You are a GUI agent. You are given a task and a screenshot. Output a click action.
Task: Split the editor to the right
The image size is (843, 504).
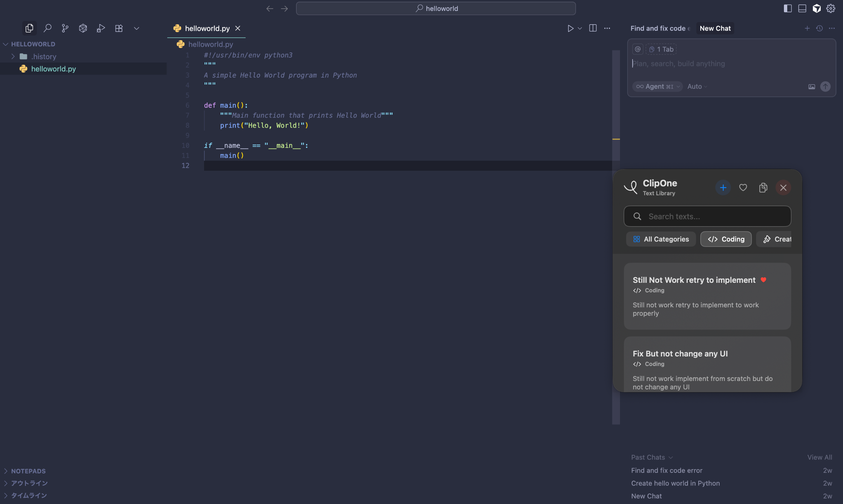point(593,28)
